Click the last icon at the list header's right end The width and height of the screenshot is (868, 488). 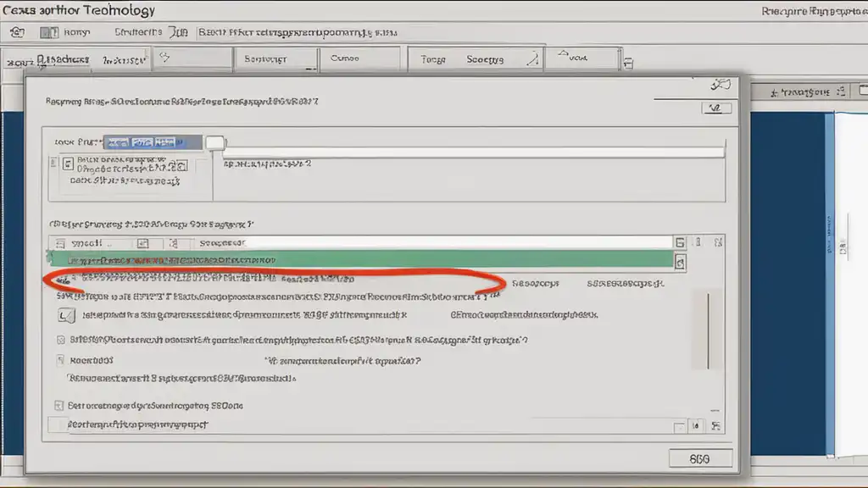pos(719,242)
